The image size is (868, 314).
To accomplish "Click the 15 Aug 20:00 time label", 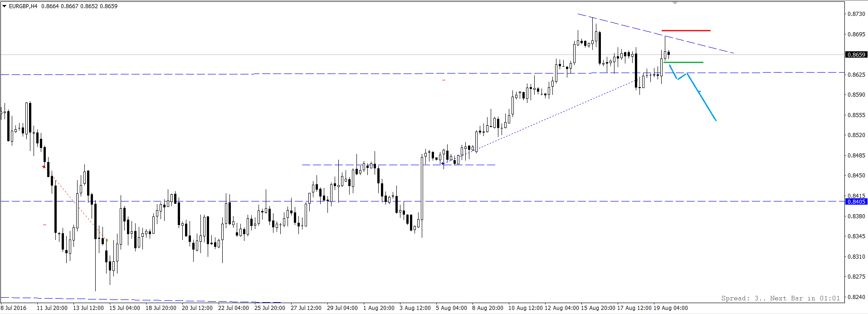I will coord(598,308).
